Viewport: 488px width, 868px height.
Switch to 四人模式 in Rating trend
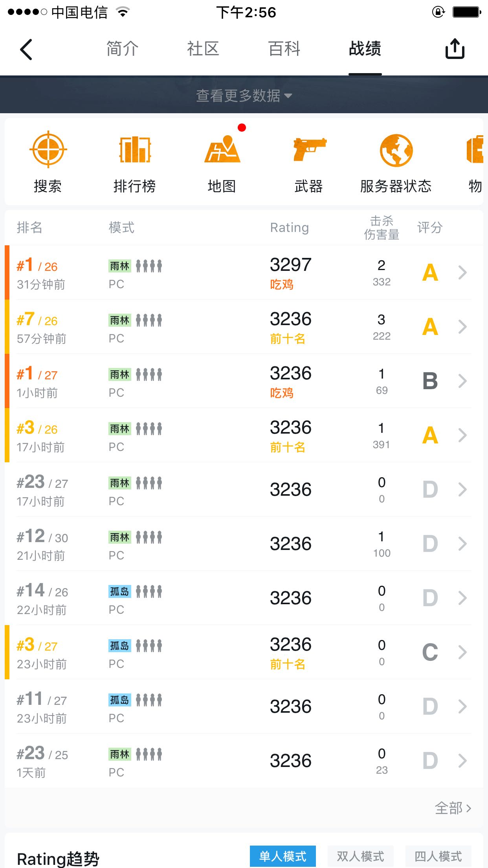(x=438, y=856)
